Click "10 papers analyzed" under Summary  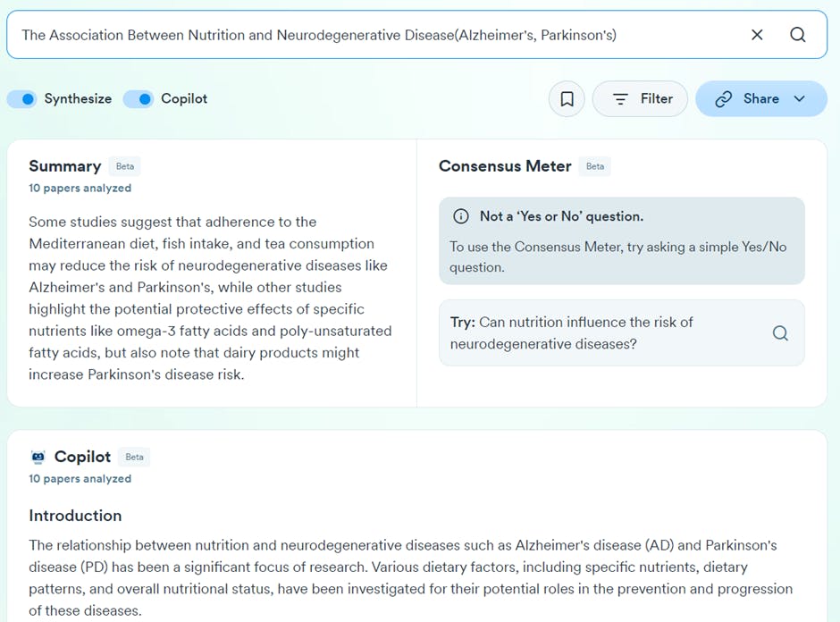(x=80, y=189)
